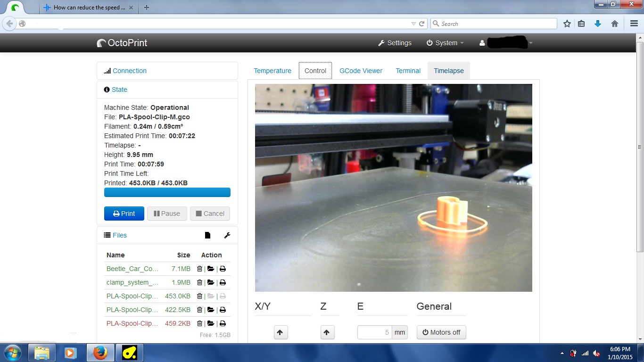Screen dimensions: 644x362
Task: Load the clamp_system file
Action: [x=211, y=282]
